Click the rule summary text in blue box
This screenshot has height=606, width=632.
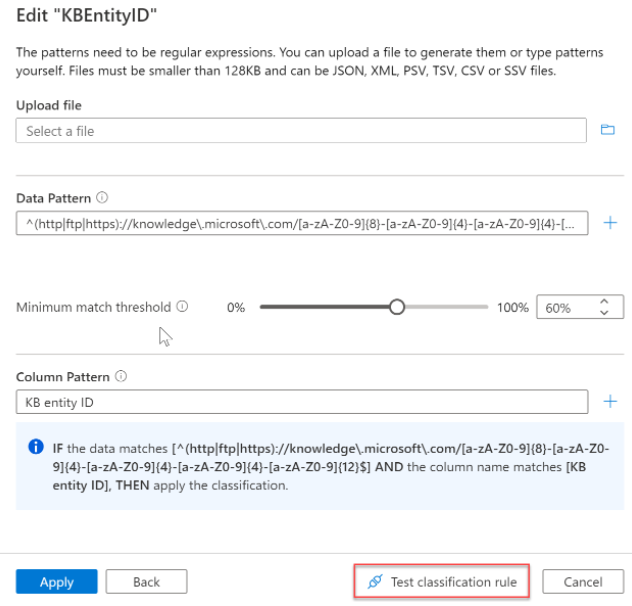(x=322, y=466)
